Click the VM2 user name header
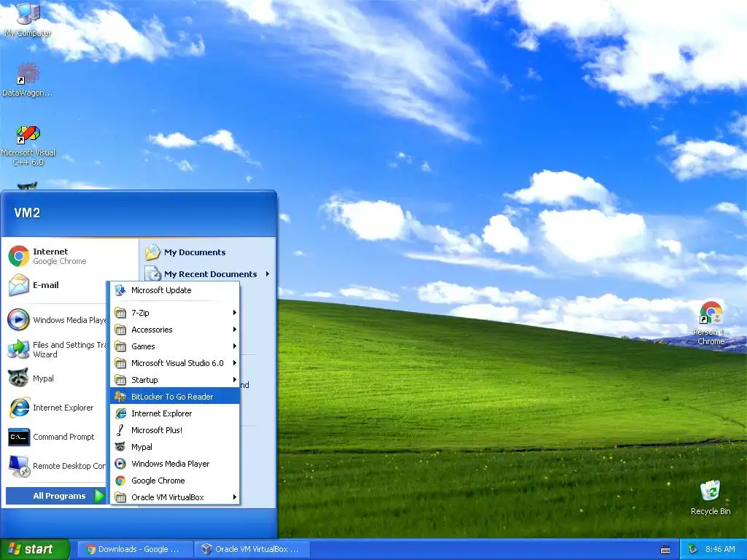 coord(27,212)
